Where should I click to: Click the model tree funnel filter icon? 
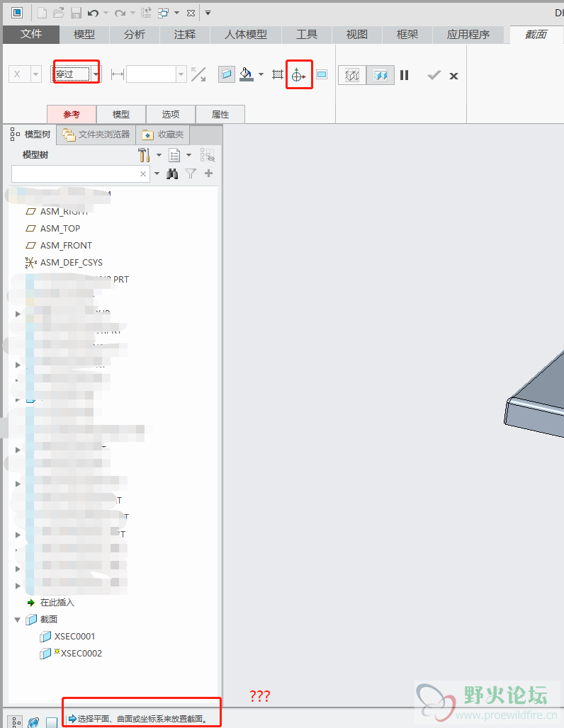pyautogui.click(x=191, y=174)
